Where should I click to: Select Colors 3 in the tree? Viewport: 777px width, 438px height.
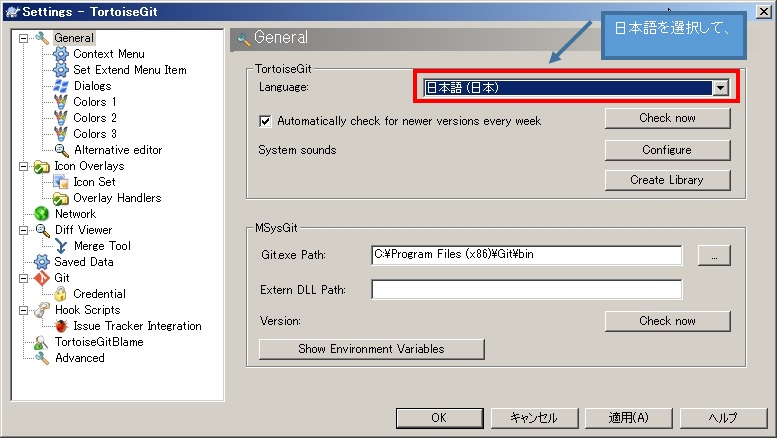[x=95, y=134]
